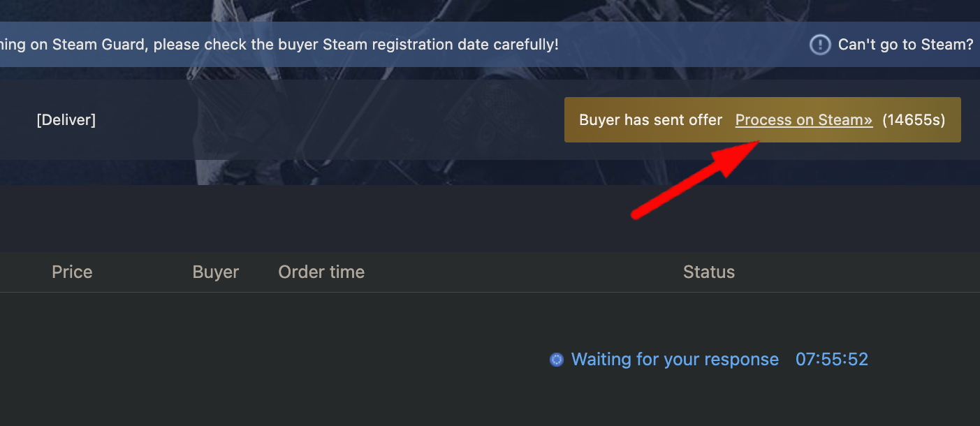Open the "Can't go to Steam?" link
The height and width of the screenshot is (426, 980).
[x=905, y=45]
